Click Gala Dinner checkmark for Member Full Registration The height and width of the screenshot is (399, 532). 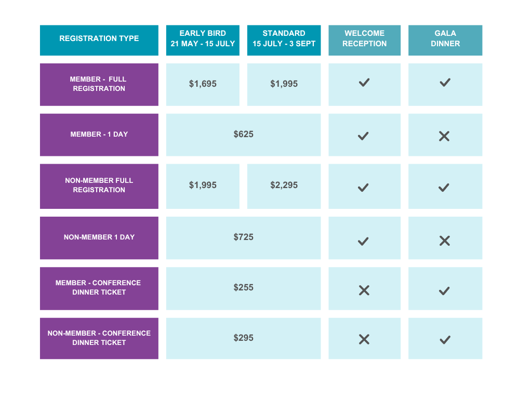(445, 83)
